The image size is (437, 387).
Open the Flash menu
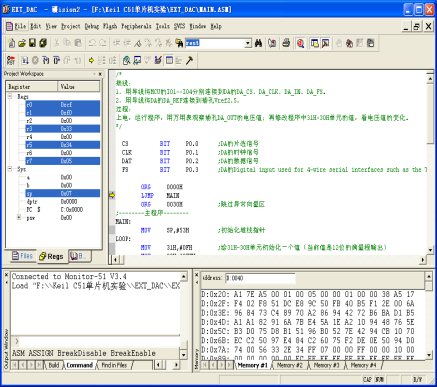pyautogui.click(x=110, y=26)
